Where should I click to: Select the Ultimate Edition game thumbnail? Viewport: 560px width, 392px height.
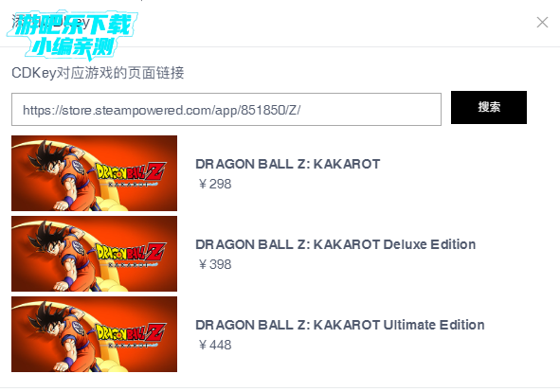[95, 334]
